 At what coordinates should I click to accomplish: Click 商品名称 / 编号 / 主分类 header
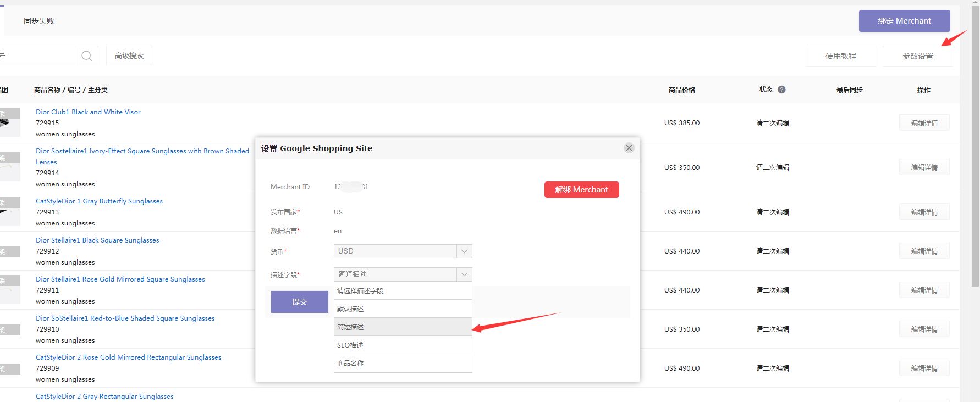(x=70, y=90)
